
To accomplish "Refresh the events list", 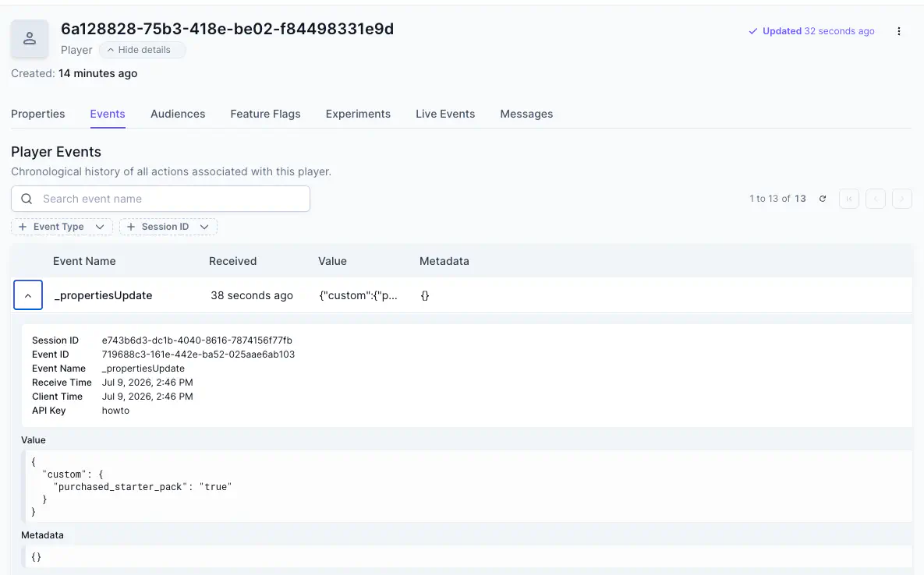I will pyautogui.click(x=823, y=199).
